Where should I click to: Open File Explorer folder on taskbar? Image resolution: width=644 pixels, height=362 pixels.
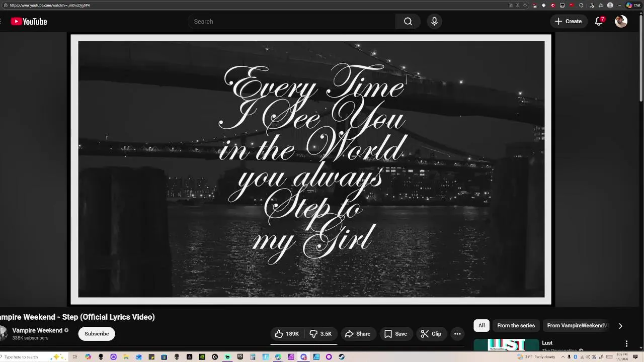pyautogui.click(x=126, y=357)
